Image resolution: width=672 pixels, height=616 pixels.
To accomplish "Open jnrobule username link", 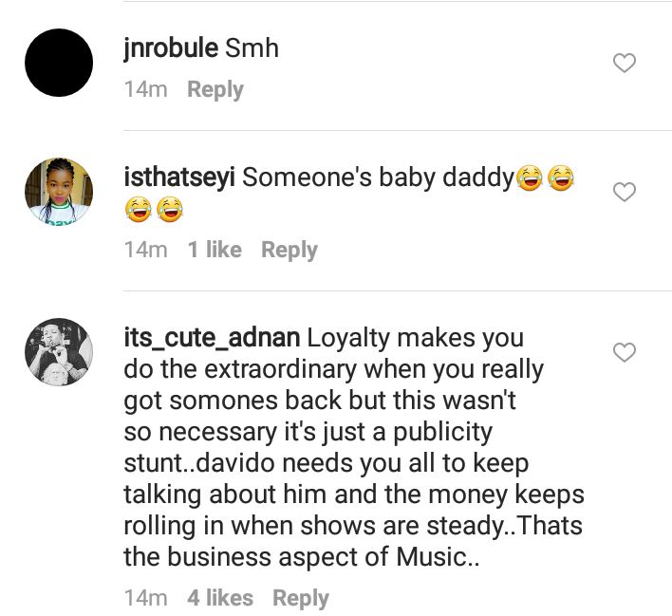I will coord(171,48).
